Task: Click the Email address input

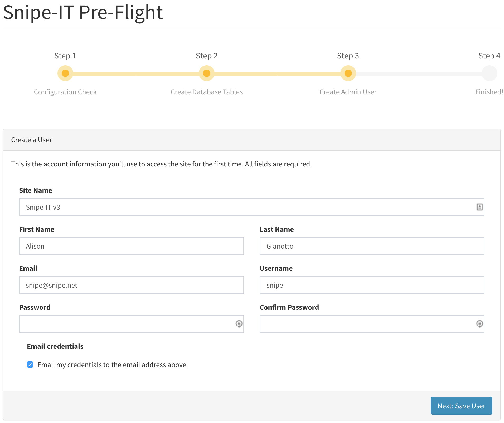Action: pos(131,285)
